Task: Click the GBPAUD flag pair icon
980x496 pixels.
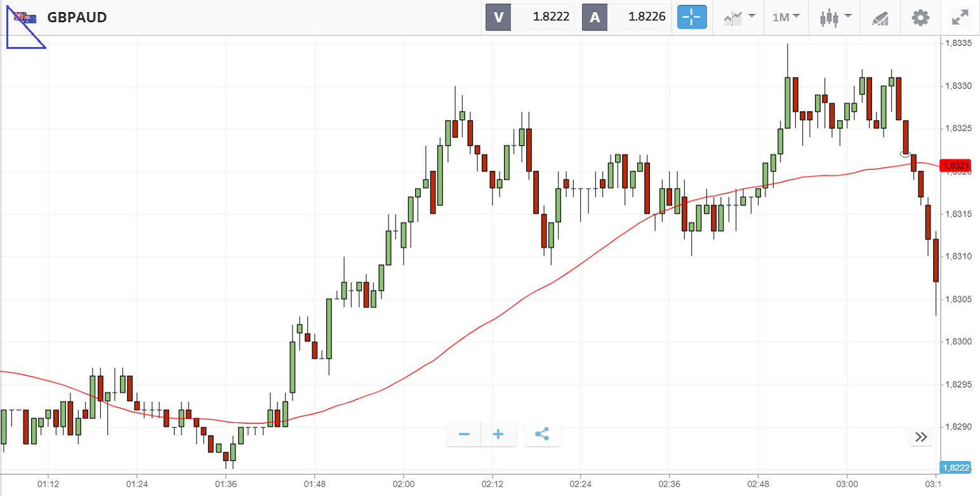Action: [26, 18]
